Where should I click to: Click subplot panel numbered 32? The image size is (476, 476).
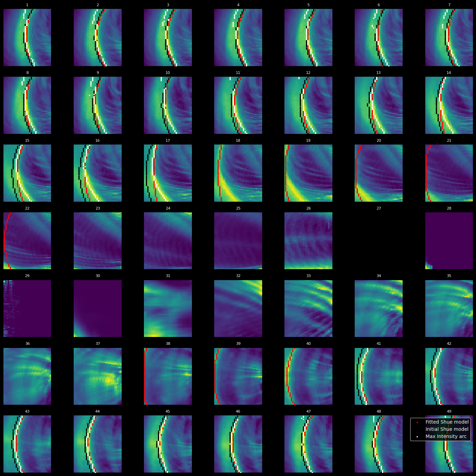pyautogui.click(x=238, y=309)
